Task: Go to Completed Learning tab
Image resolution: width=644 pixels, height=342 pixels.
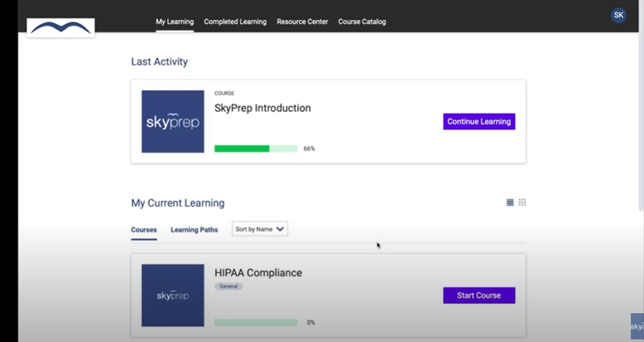Action: (235, 22)
